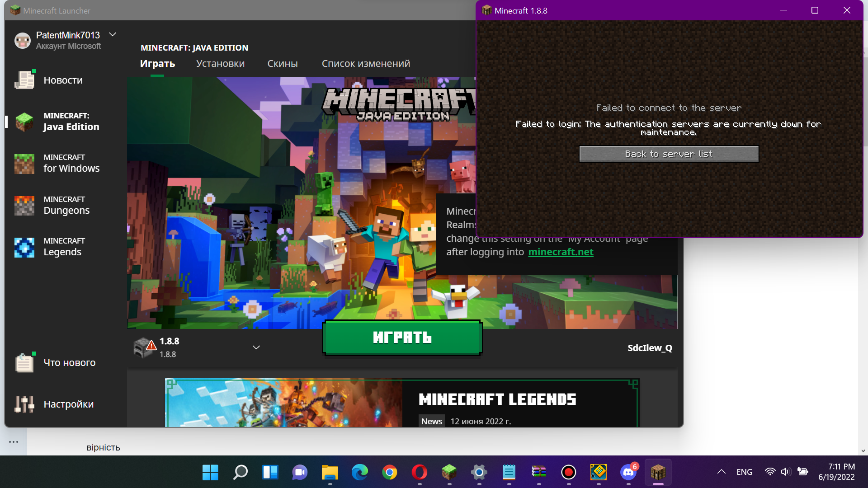This screenshot has width=868, height=488.
Task: Click the PatentMink7013 profile avatar
Action: click(22, 40)
